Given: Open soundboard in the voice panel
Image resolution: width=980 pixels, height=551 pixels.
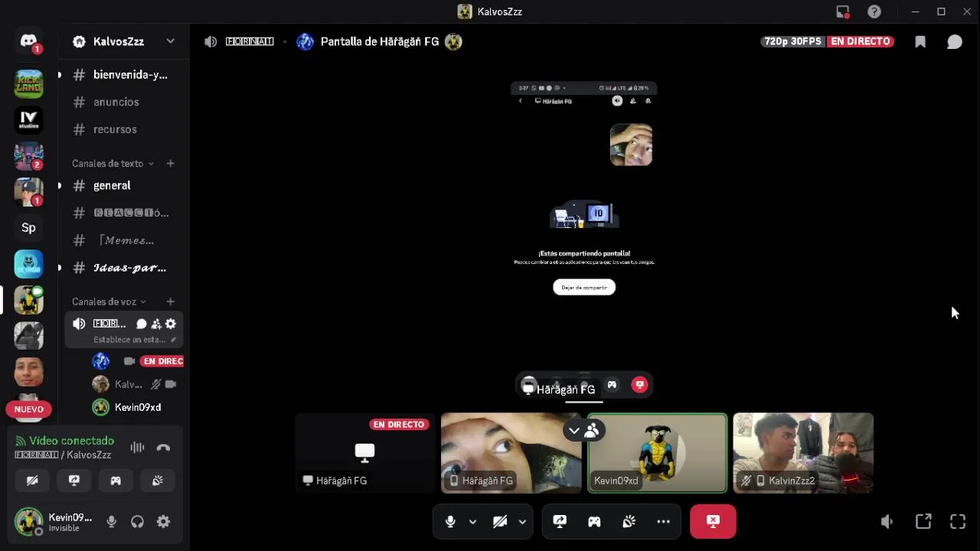Looking at the screenshot, I should pos(158,481).
